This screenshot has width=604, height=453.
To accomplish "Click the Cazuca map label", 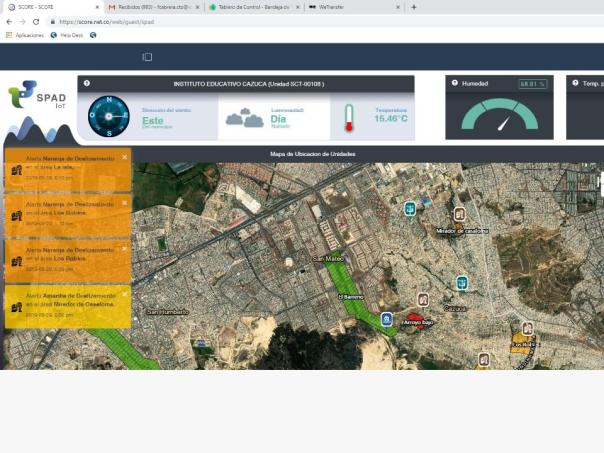I will (x=455, y=309).
